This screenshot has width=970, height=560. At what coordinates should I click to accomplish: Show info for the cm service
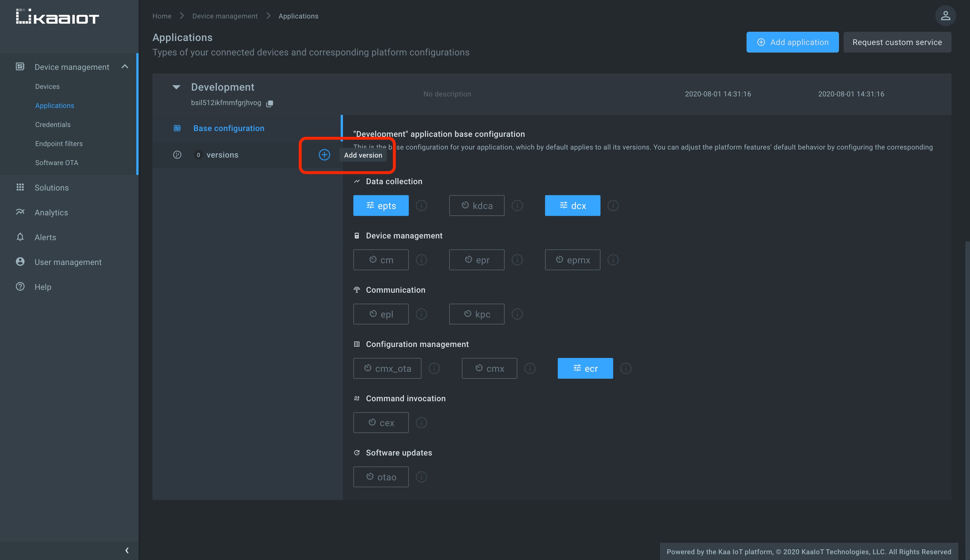click(x=421, y=260)
